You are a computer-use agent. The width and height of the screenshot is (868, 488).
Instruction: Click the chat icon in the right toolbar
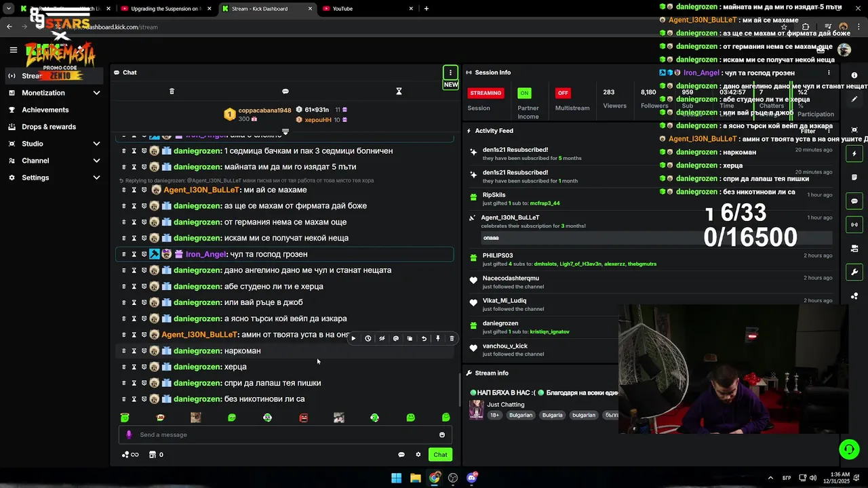854,201
